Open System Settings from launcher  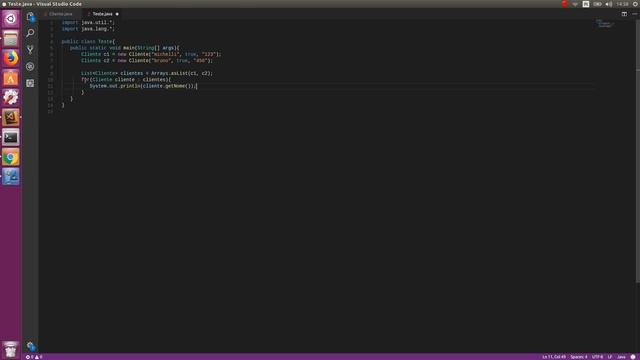click(11, 98)
